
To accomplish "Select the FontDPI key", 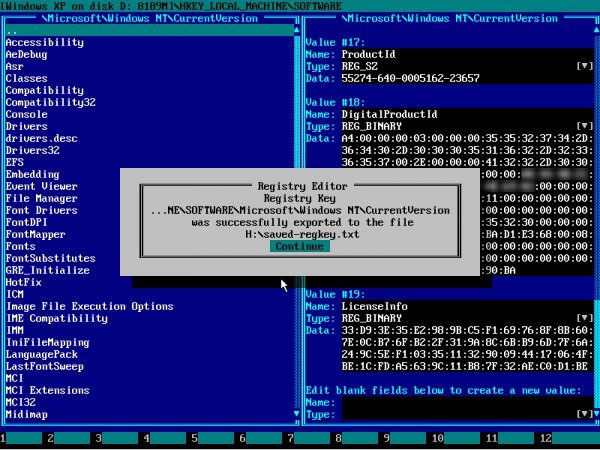I will 26,222.
